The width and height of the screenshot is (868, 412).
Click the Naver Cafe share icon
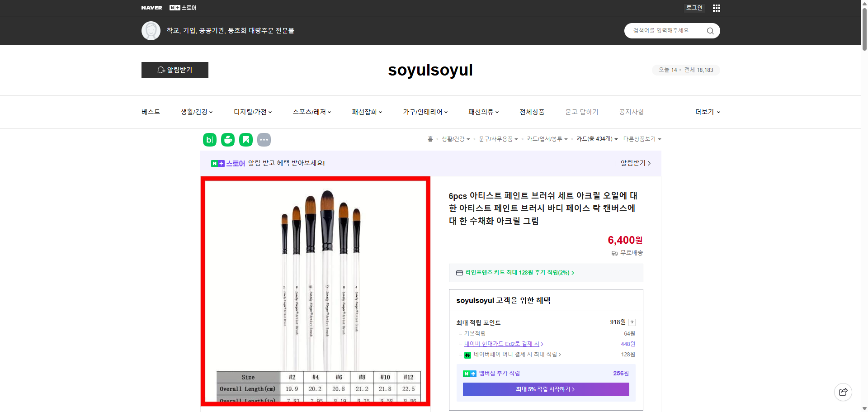click(227, 140)
